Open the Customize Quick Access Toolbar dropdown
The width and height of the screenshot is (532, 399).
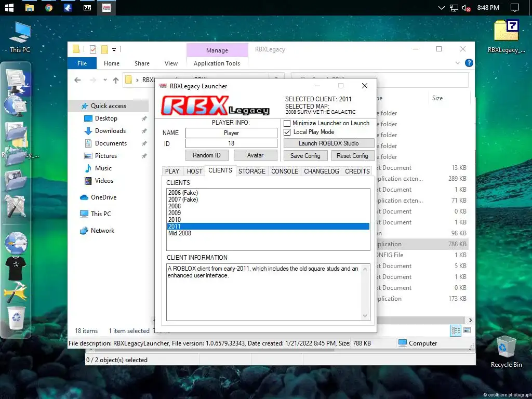pos(114,50)
